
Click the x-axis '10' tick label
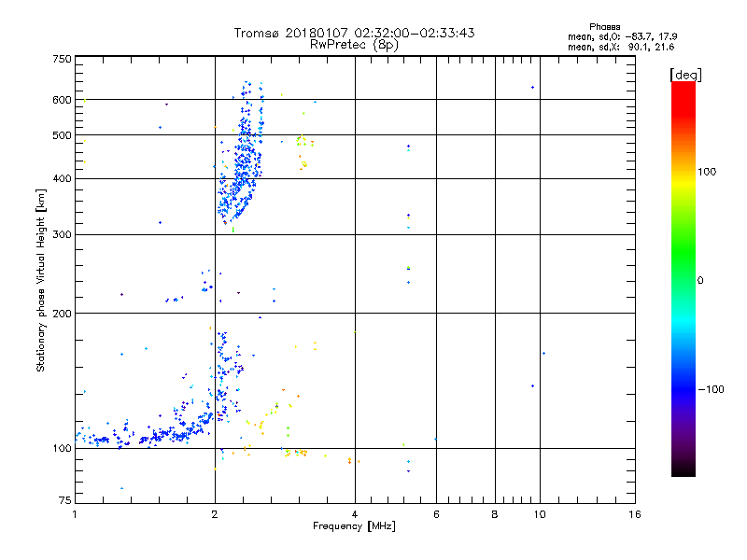540,514
